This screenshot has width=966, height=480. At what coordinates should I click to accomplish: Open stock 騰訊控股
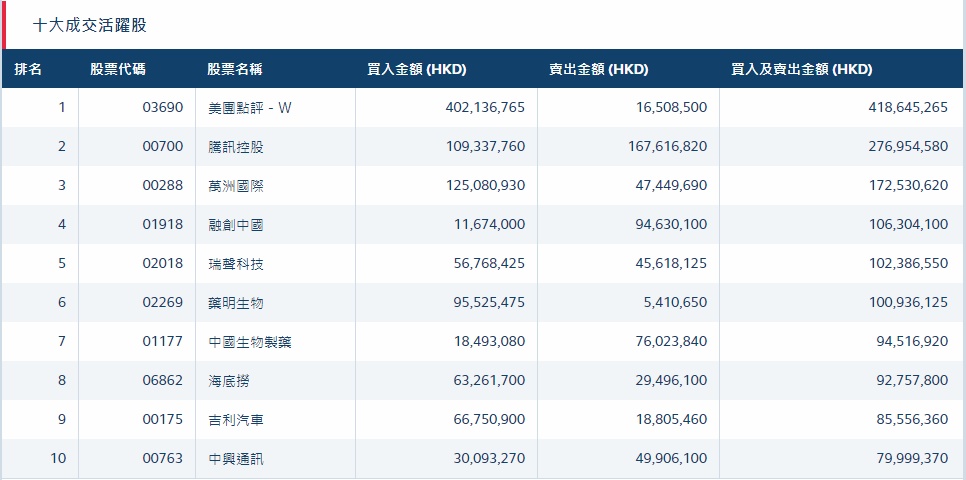point(236,147)
